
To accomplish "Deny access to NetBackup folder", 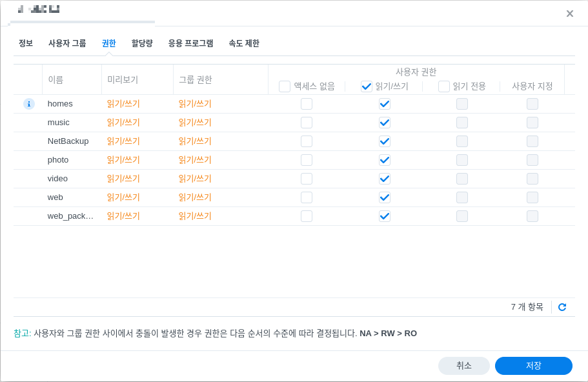I will (x=307, y=141).
